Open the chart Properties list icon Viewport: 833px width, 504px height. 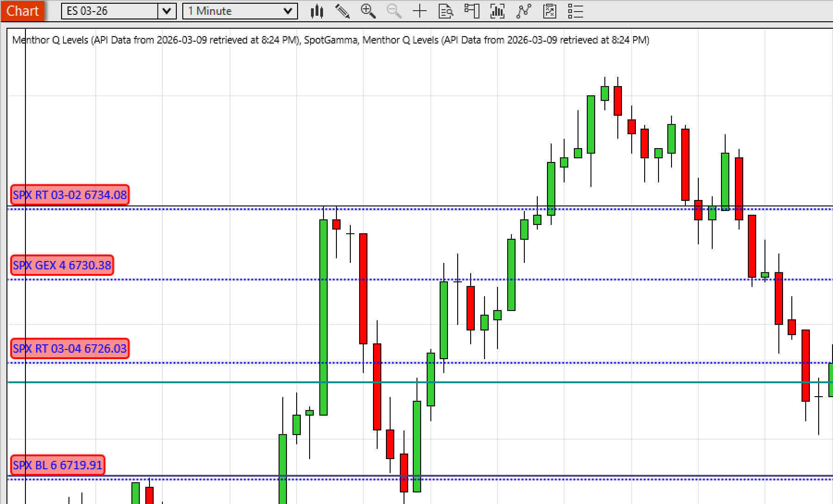click(x=575, y=11)
